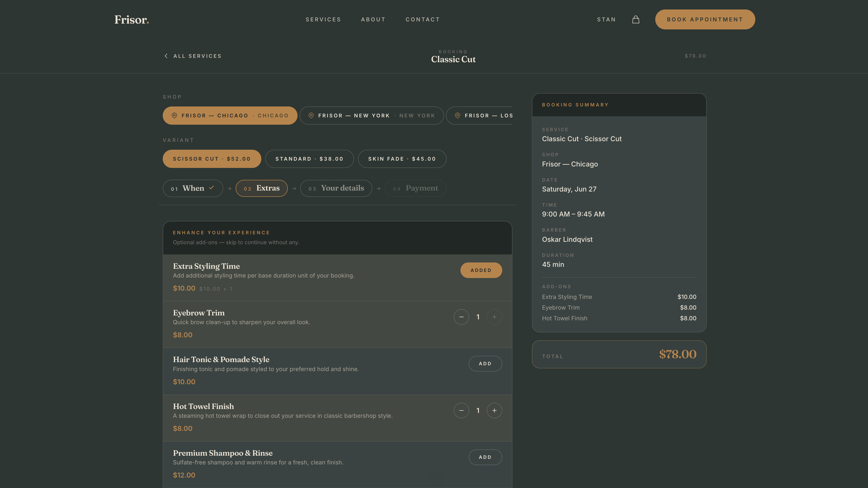Choose the Standard $38.00 variant
868x488 pixels.
coord(309,159)
